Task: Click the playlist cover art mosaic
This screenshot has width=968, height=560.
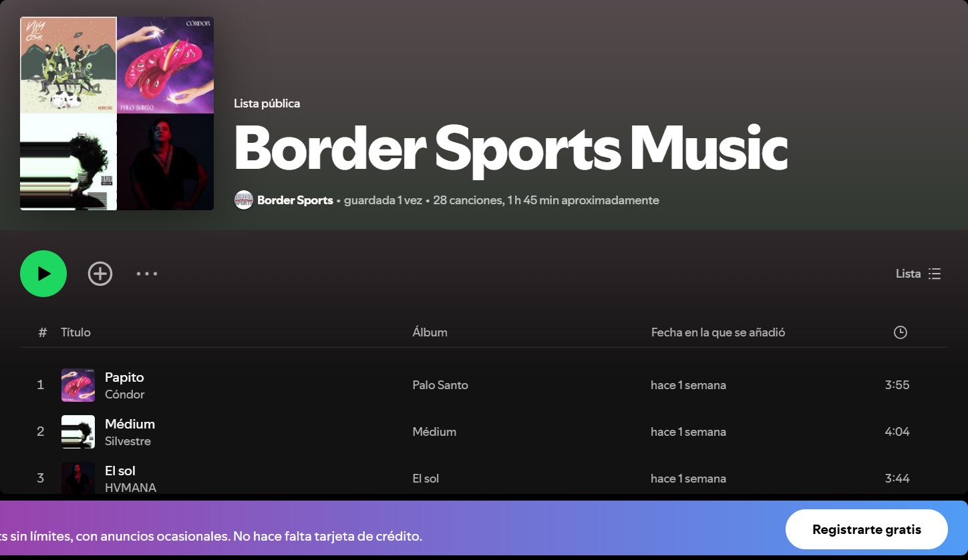Action: pos(117,113)
